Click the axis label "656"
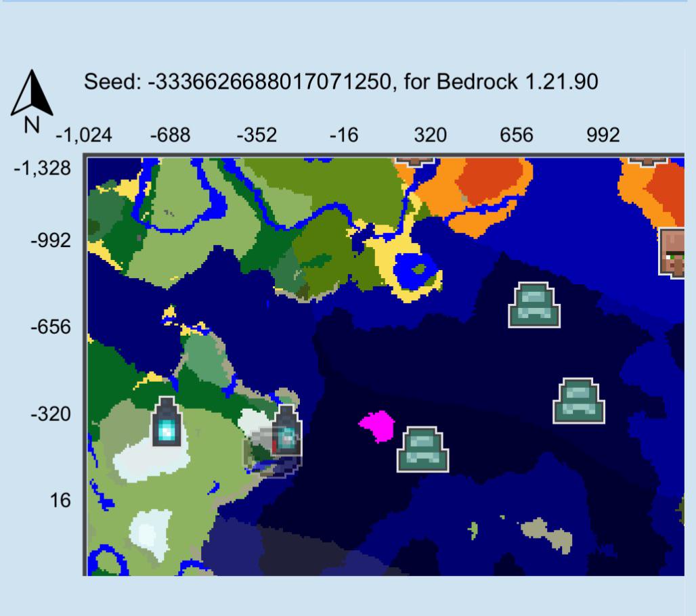 [516, 135]
